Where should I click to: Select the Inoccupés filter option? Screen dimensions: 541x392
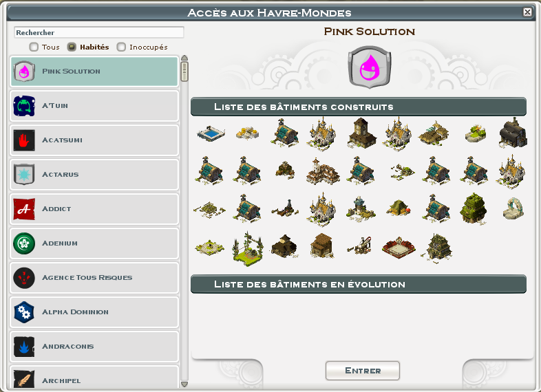point(142,47)
